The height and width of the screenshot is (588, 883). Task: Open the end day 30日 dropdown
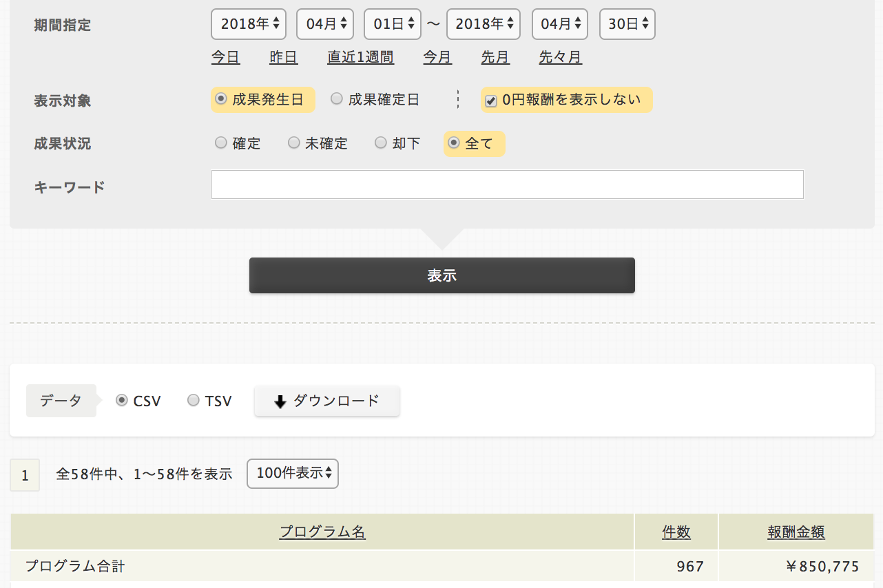coord(627,24)
